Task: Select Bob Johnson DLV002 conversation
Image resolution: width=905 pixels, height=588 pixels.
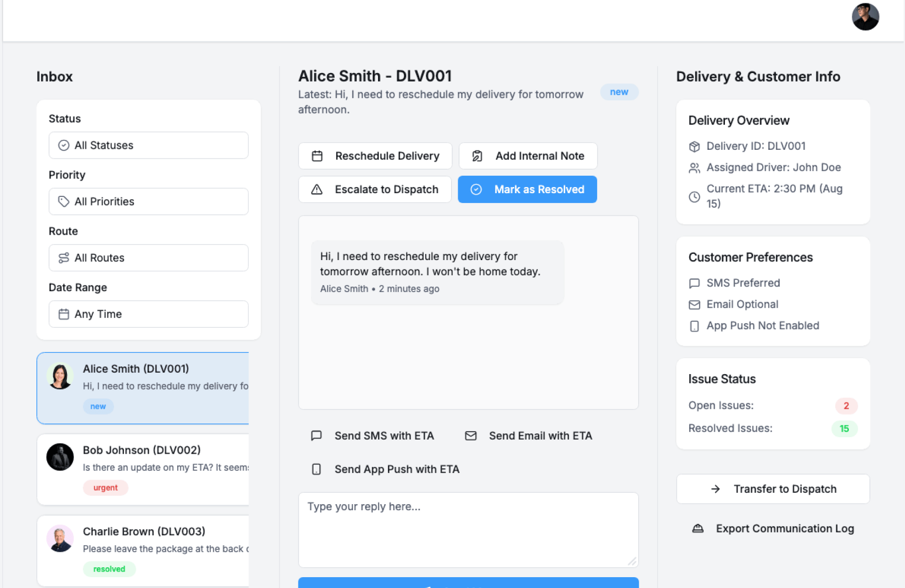Action: (143, 469)
